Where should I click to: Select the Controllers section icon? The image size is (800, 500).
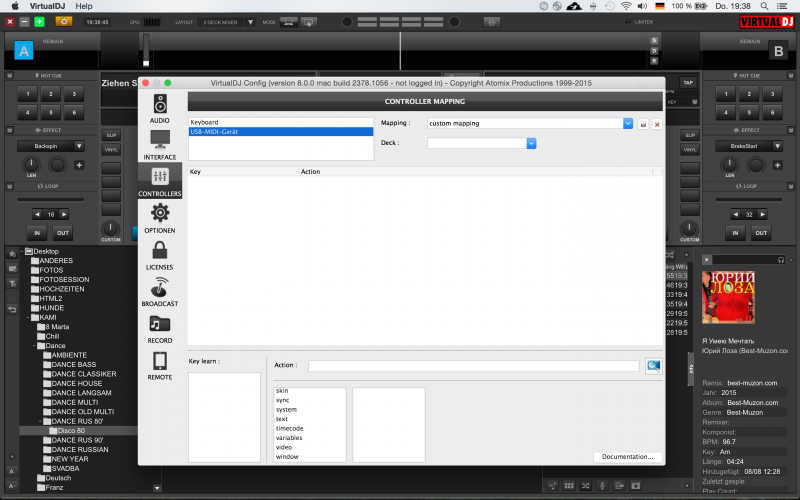[160, 181]
